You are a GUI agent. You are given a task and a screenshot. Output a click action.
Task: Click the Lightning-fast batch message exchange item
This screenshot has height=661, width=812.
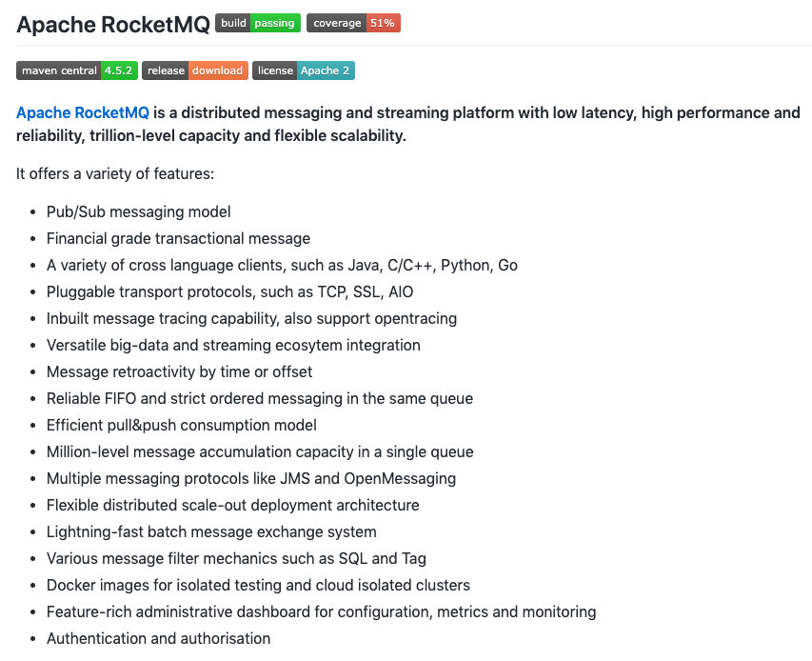211,531
